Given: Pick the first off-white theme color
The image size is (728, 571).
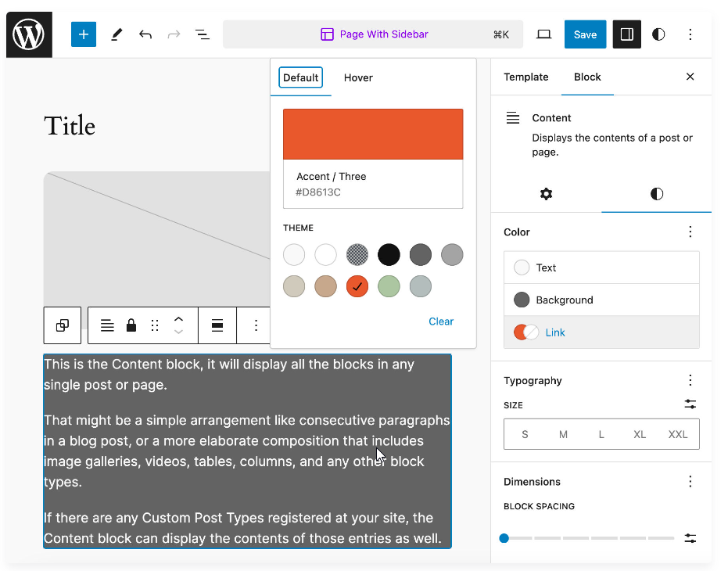Looking at the screenshot, I should click(x=294, y=255).
